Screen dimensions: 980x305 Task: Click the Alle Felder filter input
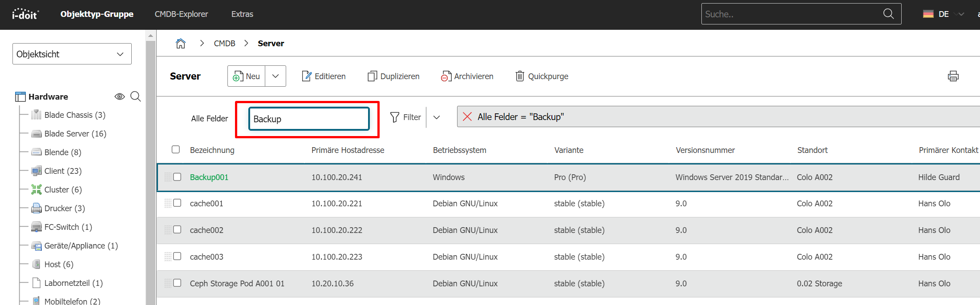(309, 119)
